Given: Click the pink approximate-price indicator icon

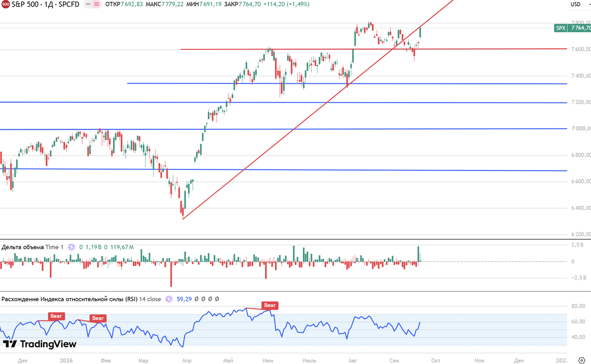Looking at the screenshot, I should pyautogui.click(x=97, y=4).
